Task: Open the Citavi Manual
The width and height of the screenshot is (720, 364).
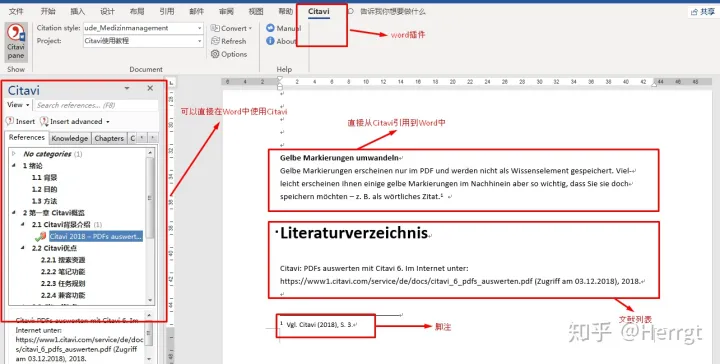Action: 283,28
